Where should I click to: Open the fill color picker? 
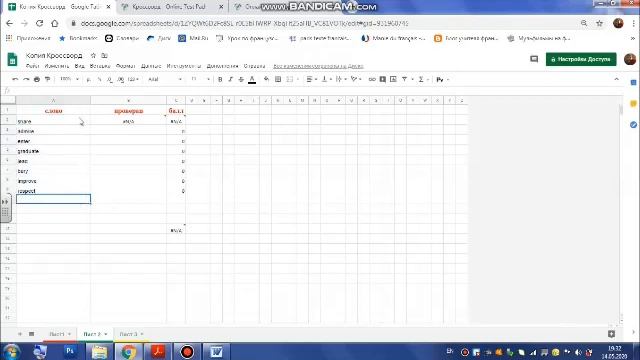click(x=267, y=79)
